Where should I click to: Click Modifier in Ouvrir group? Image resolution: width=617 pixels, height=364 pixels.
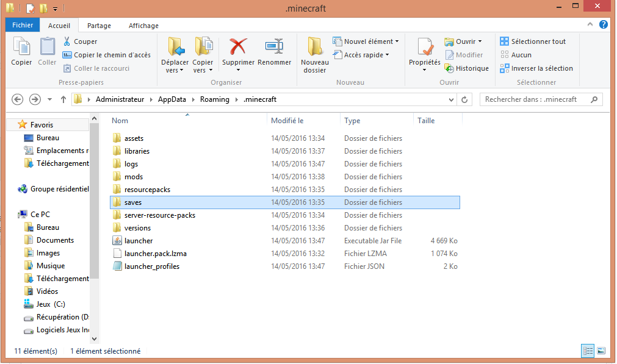(464, 55)
